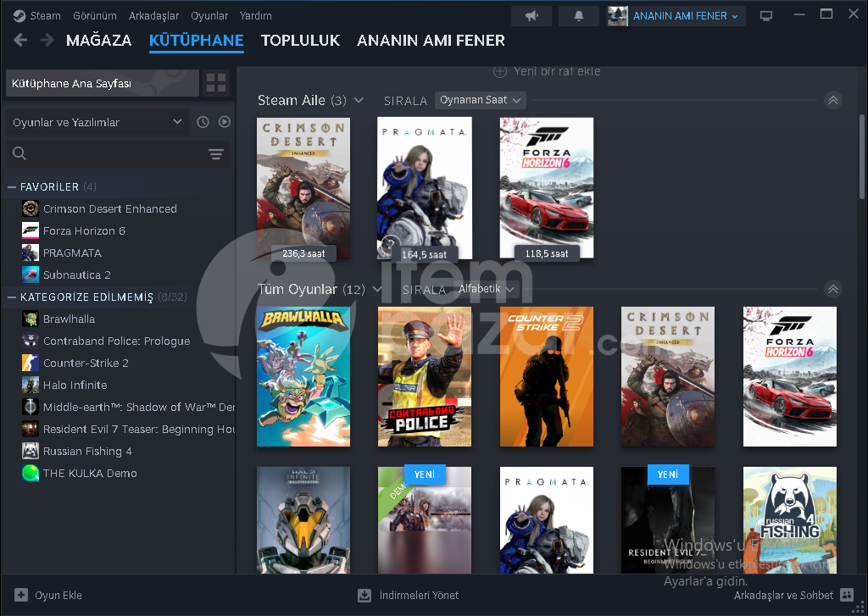Open the Oynanan Saat sort dropdown
Viewport: 868px width, 616px height.
point(480,100)
